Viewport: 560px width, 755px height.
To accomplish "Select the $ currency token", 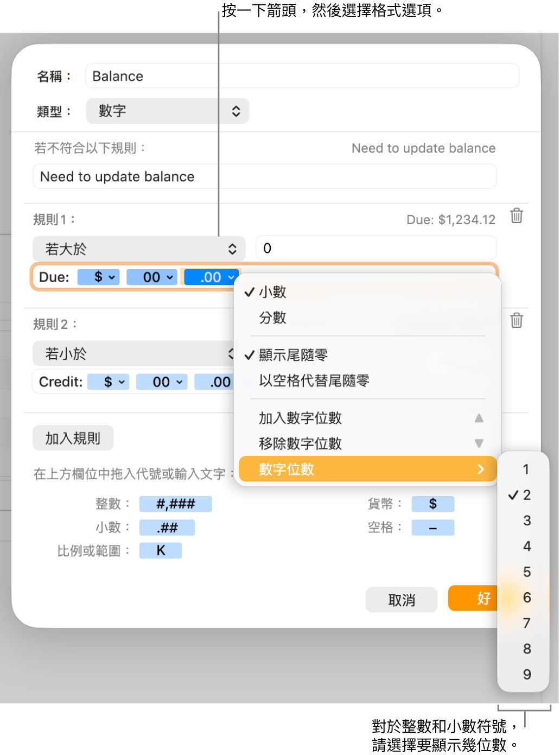I will click(432, 504).
